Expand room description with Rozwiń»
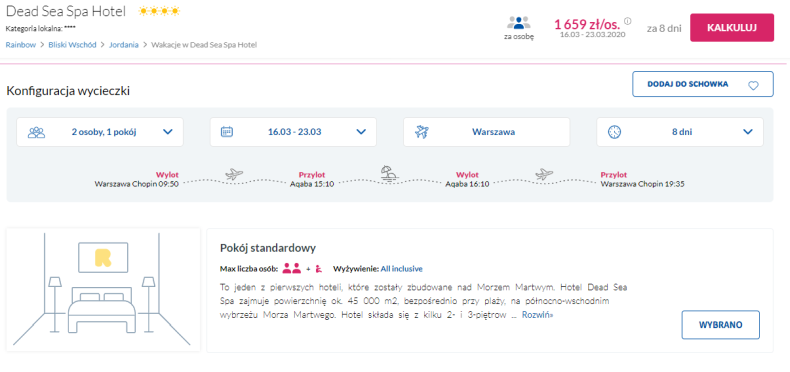This screenshot has width=790, height=372. (537, 315)
